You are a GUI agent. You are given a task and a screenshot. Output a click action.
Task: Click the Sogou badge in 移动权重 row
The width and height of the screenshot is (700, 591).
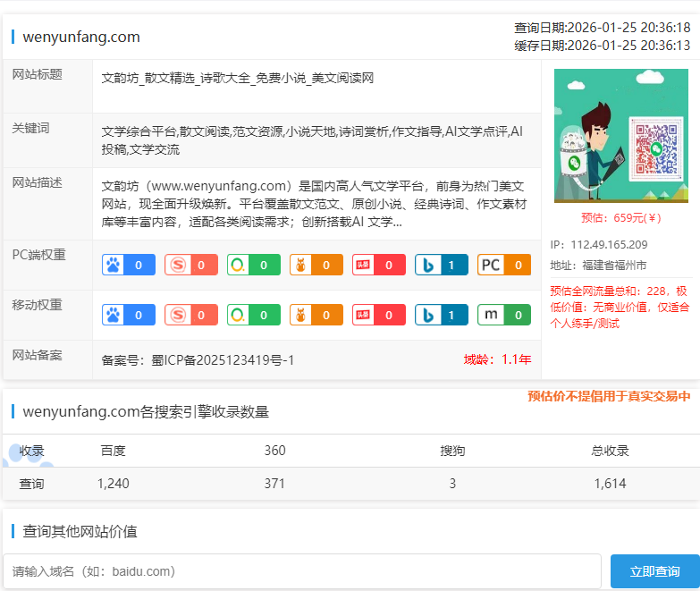(x=191, y=315)
